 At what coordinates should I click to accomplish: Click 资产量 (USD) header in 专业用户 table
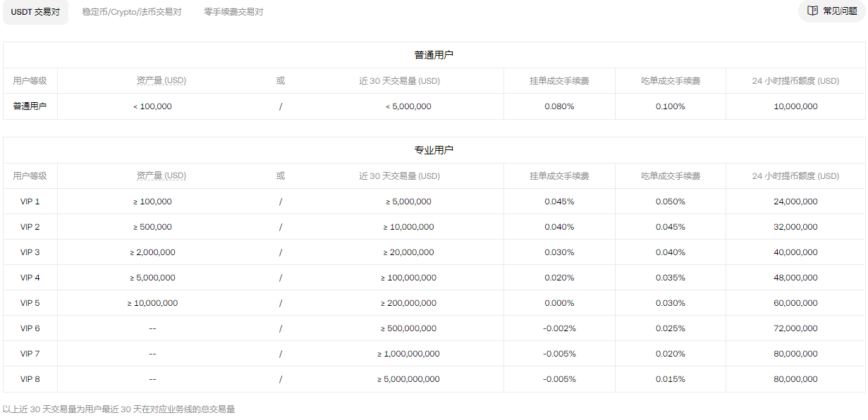[x=161, y=176]
